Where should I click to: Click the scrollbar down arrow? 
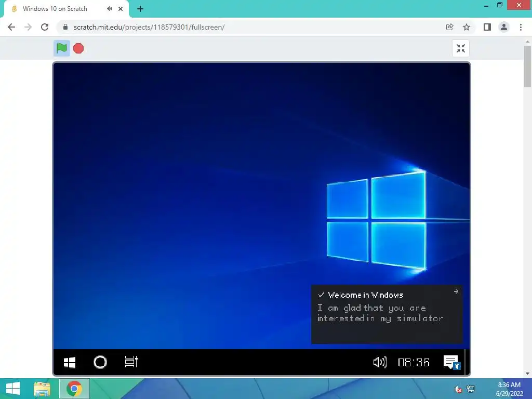(527, 374)
